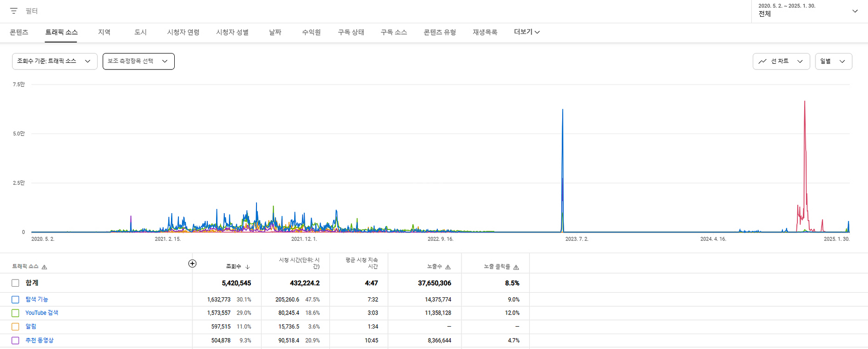868x349 pixels.
Task: Click the warning icon next to 노출수
Action: (x=448, y=267)
